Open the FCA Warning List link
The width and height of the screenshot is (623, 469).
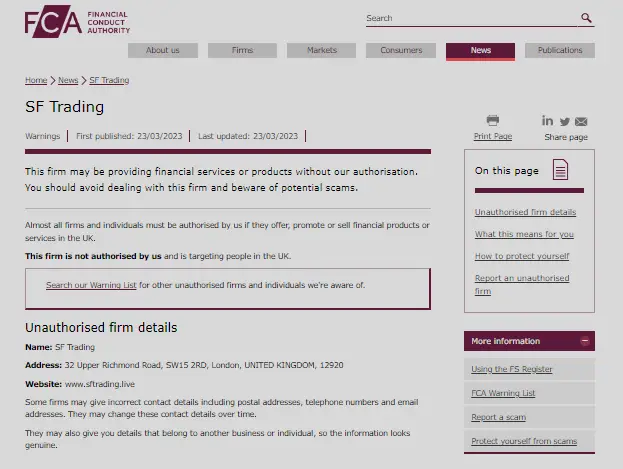(503, 393)
